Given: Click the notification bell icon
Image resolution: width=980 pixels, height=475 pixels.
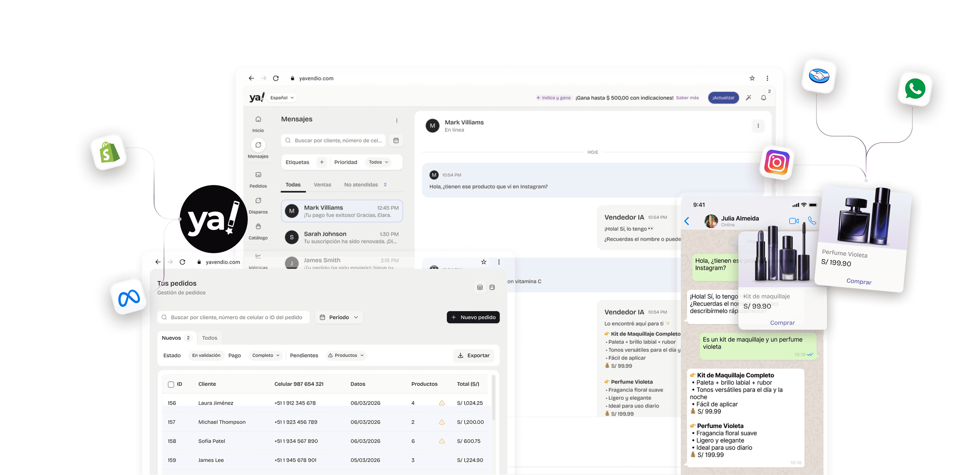Looking at the screenshot, I should [763, 98].
